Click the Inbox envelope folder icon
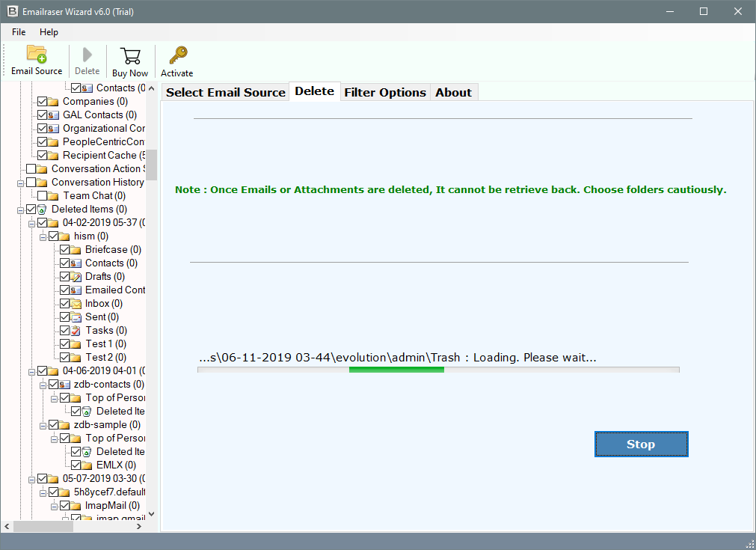This screenshot has height=550, width=756. pos(76,304)
